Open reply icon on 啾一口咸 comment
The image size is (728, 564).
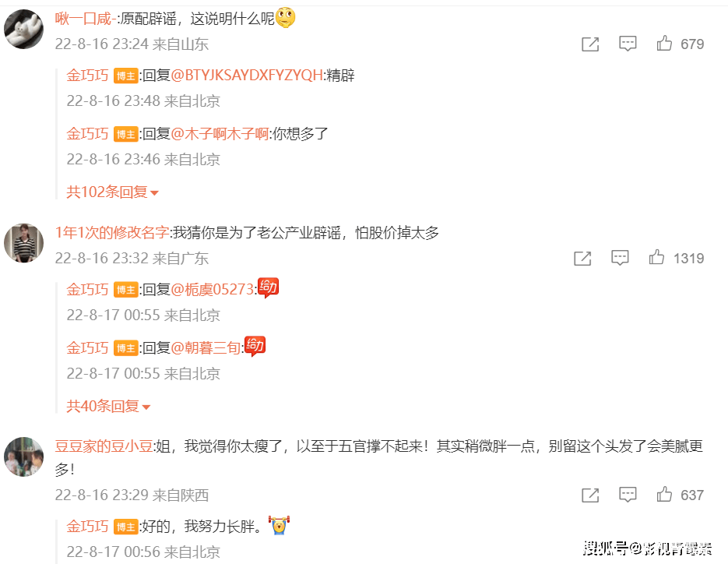pos(628,44)
